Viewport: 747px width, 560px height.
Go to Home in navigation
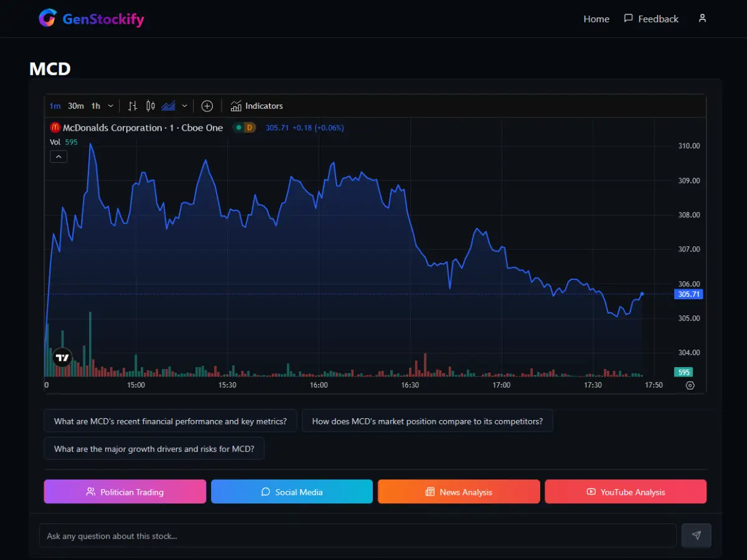click(596, 19)
